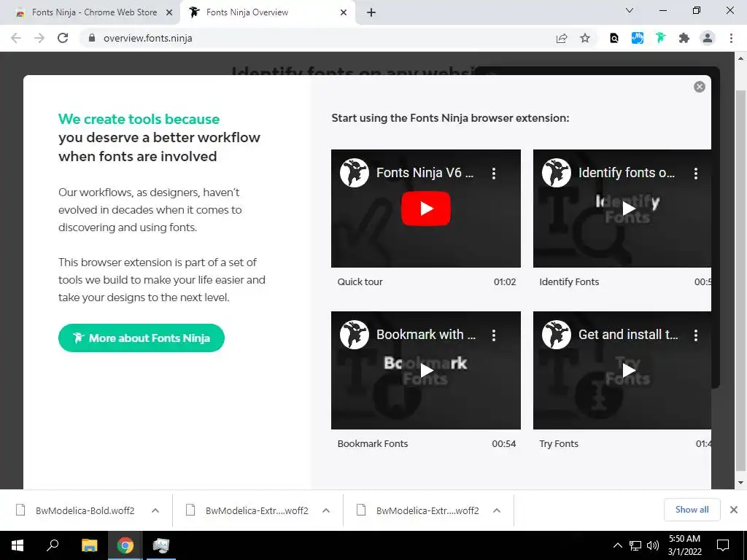
Task: Click the site lock icon
Action: pos(92,38)
